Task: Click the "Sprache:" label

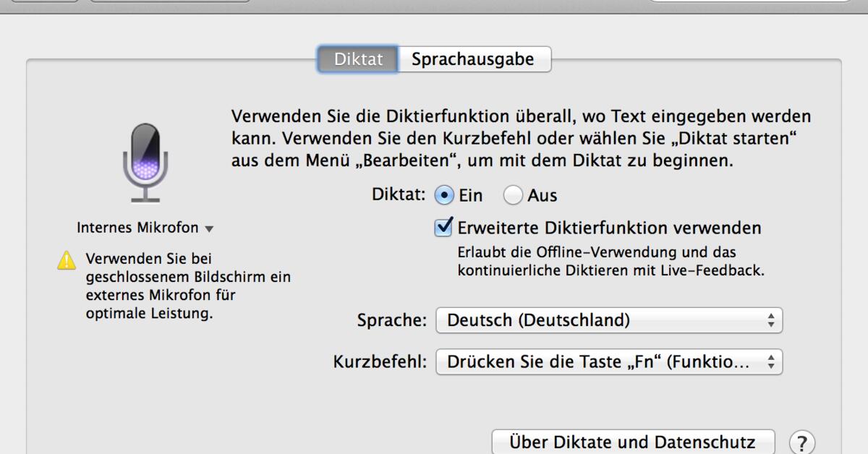Action: 392,320
